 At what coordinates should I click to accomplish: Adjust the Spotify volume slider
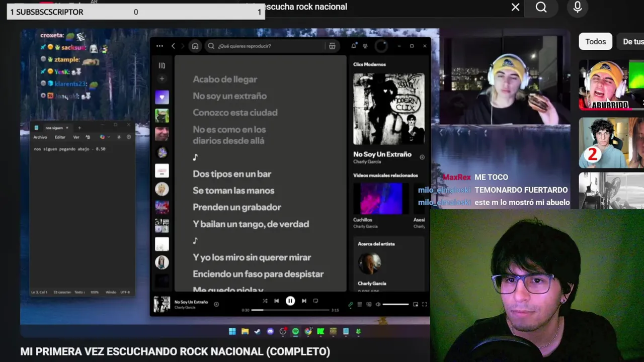[x=395, y=304]
